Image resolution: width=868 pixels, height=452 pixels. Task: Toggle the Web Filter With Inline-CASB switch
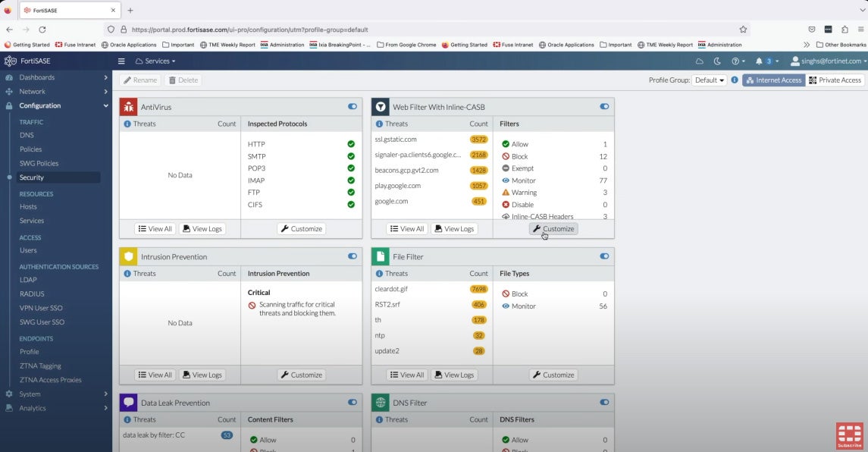tap(604, 106)
